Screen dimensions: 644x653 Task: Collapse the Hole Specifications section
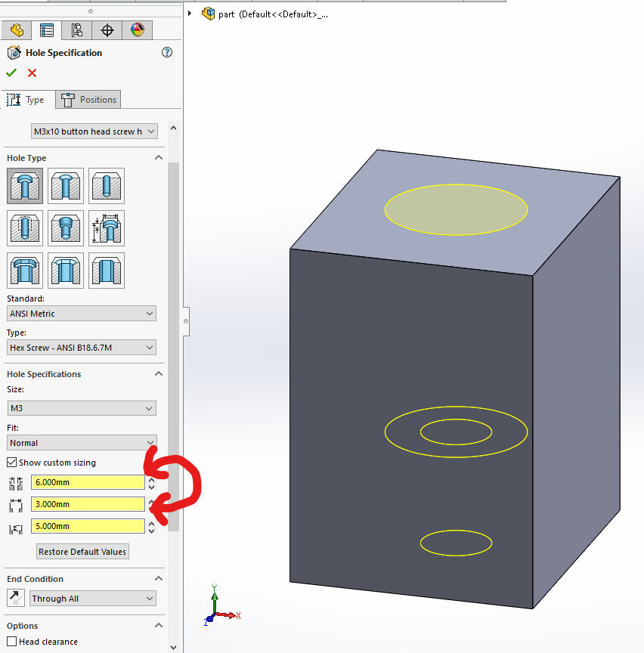pyautogui.click(x=158, y=373)
